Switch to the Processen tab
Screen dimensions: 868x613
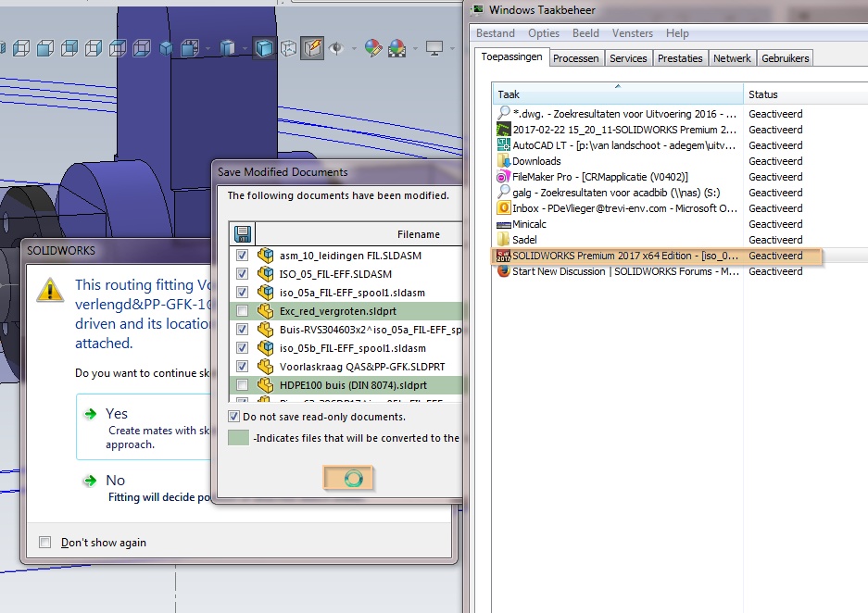tap(575, 58)
